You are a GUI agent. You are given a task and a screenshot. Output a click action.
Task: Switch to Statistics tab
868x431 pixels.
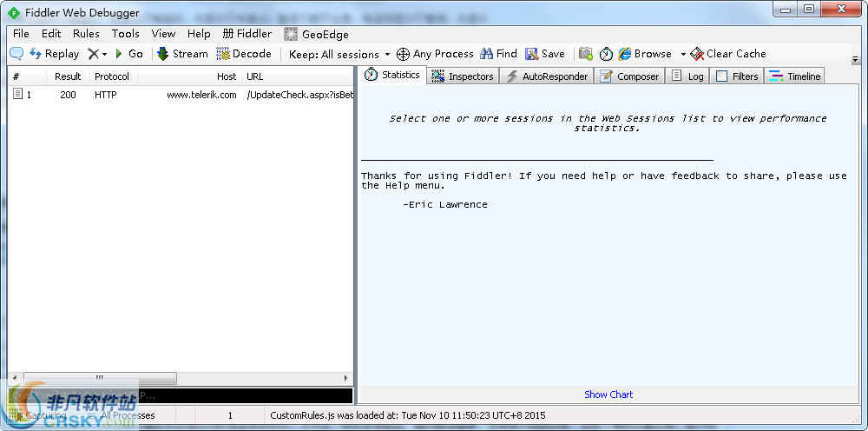392,75
